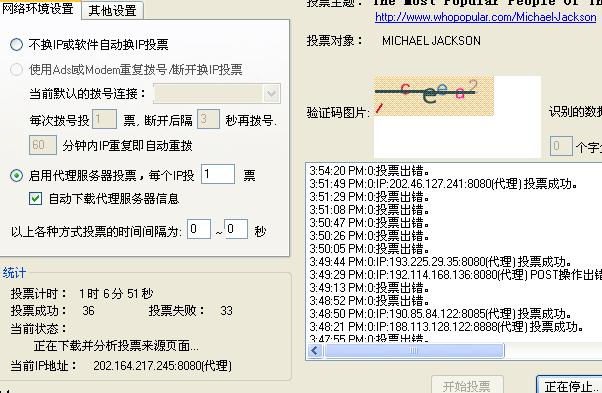Select log entry with IP 188.113.128.122:8888
Image resolution: width=602 pixels, height=393 pixels.
(x=447, y=327)
